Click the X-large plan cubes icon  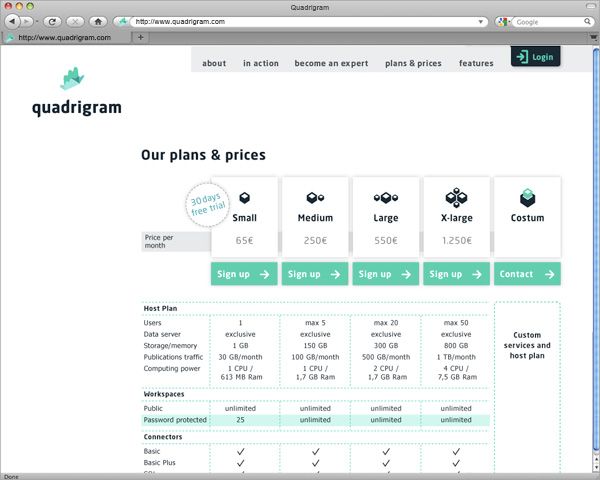457,197
